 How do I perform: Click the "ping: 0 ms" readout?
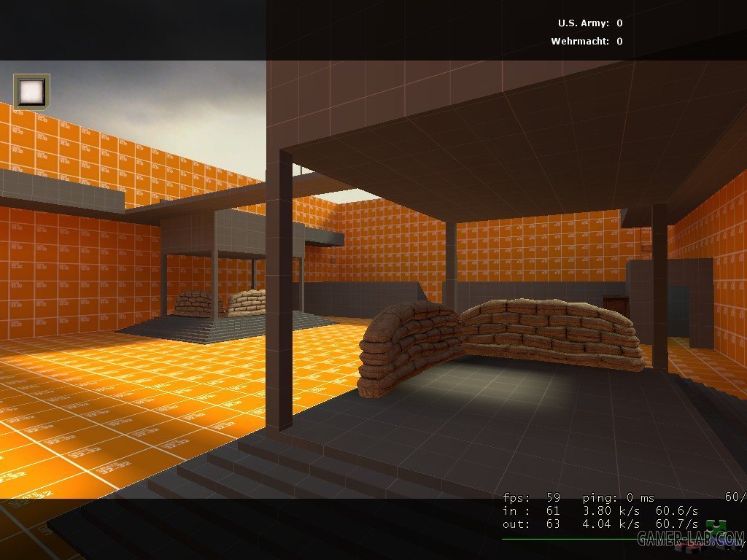(618, 497)
